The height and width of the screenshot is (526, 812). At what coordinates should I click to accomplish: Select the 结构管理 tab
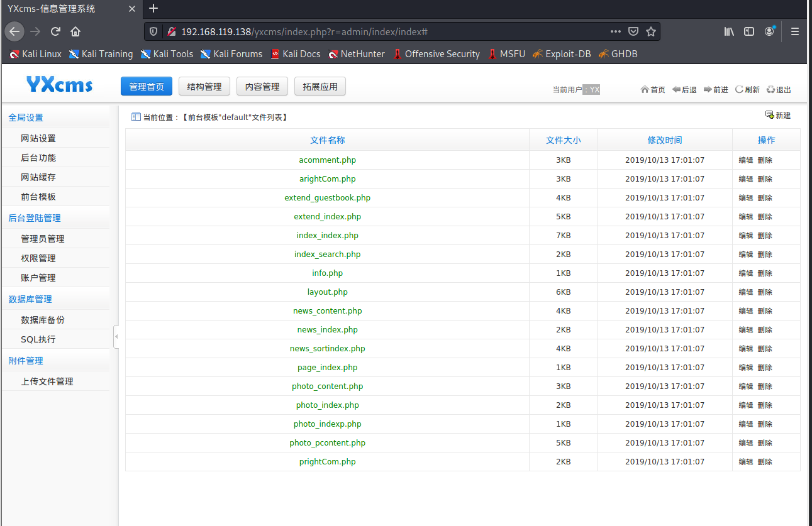pos(204,87)
